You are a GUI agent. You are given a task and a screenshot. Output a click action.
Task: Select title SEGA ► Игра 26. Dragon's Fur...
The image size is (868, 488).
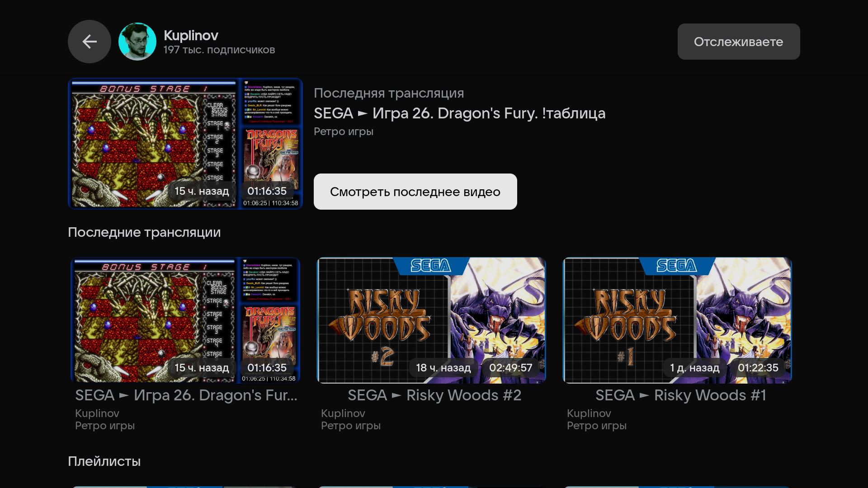(186, 395)
